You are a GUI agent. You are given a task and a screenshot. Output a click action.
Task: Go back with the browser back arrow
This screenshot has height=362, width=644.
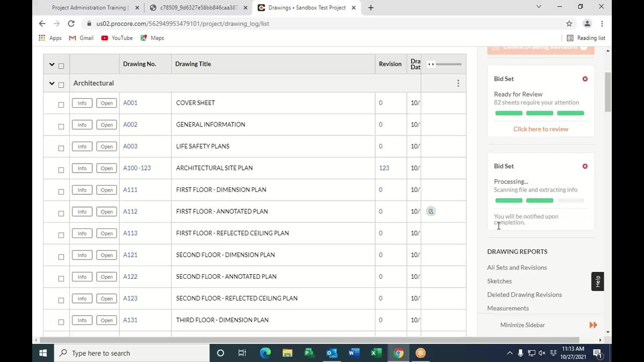[42, 24]
